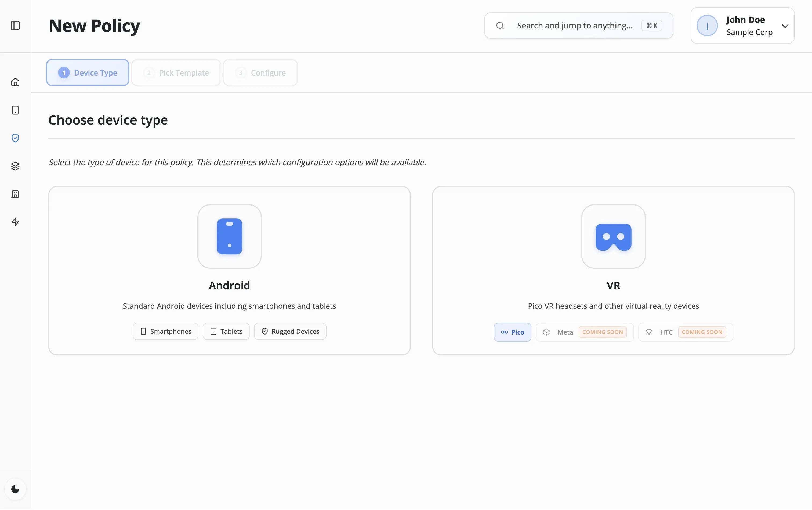Click the Rugged Devices chip
This screenshot has height=510, width=812.
click(x=290, y=331)
